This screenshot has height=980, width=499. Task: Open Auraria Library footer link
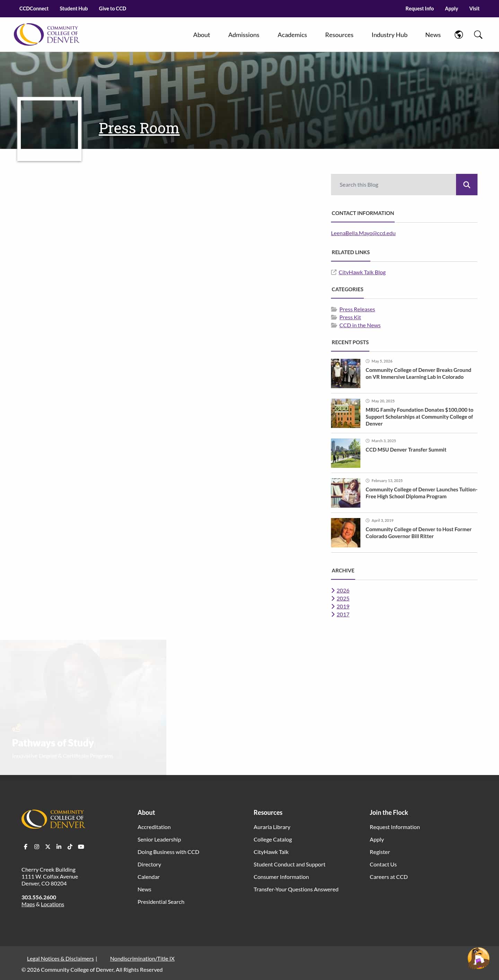point(272,827)
